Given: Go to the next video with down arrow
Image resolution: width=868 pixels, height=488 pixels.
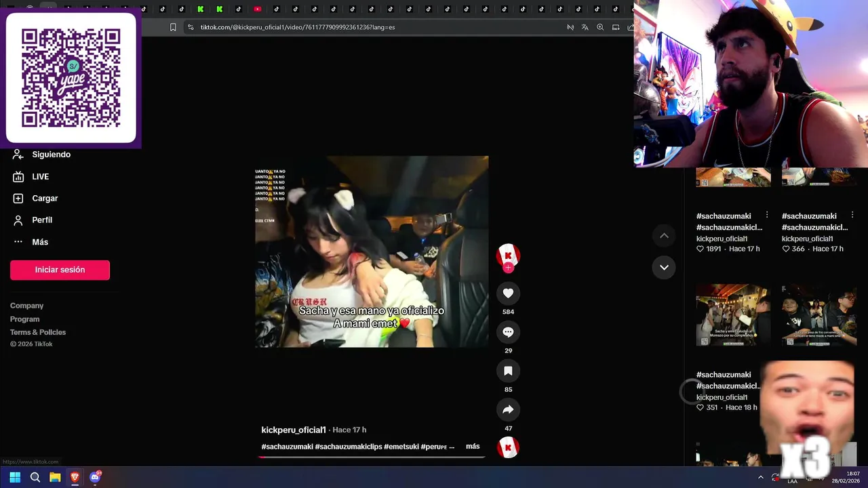Looking at the screenshot, I should [664, 267].
